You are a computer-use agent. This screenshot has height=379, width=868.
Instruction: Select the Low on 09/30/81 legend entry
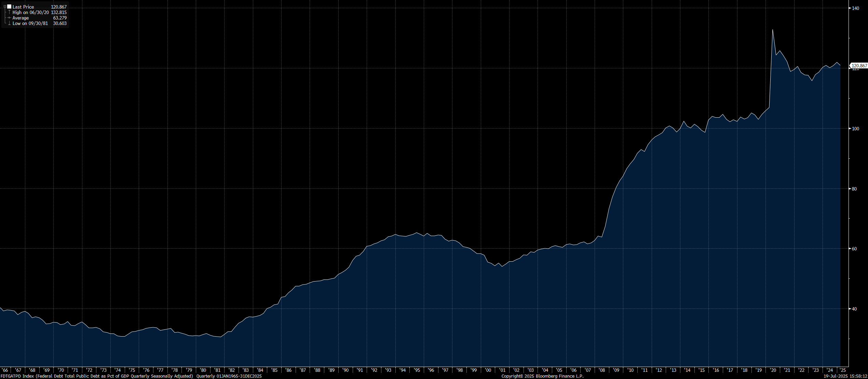pyautogui.click(x=30, y=23)
